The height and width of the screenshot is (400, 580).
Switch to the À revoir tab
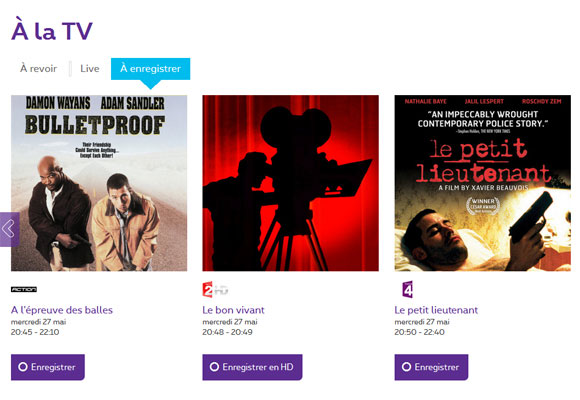[38, 68]
